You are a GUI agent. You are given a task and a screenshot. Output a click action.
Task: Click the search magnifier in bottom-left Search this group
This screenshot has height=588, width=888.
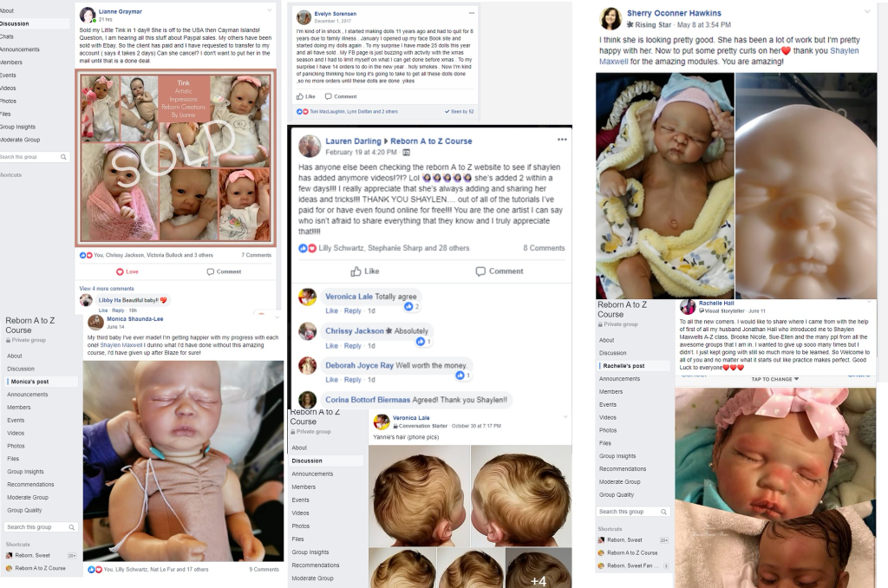(71, 527)
